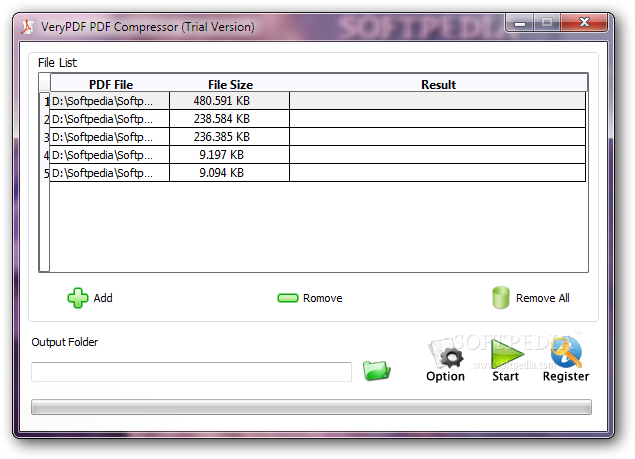Open the green output folder browse icon
Viewport: 635px width, 459px height.
pos(376,370)
